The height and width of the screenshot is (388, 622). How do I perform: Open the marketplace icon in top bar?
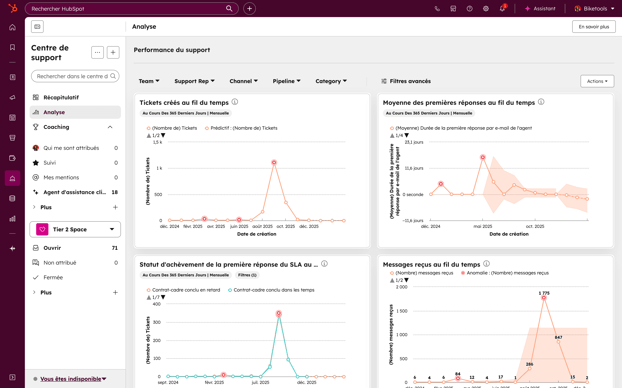tap(453, 8)
